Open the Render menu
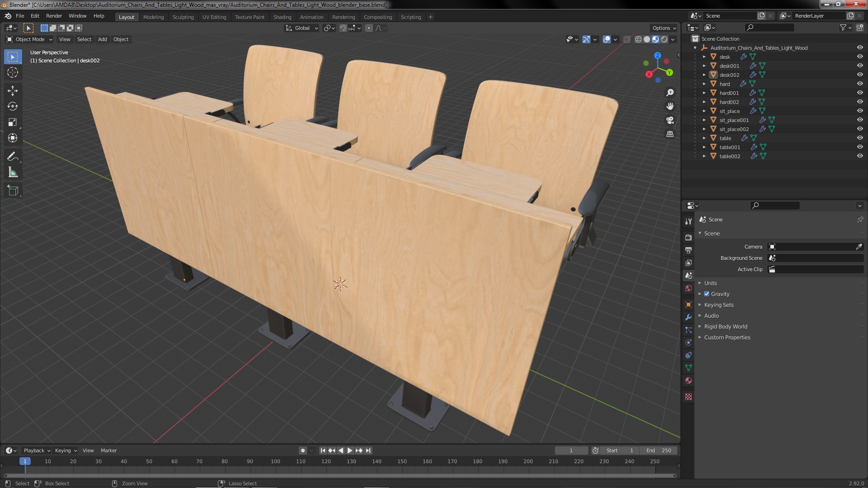The height and width of the screenshot is (488, 868). pos(54,16)
